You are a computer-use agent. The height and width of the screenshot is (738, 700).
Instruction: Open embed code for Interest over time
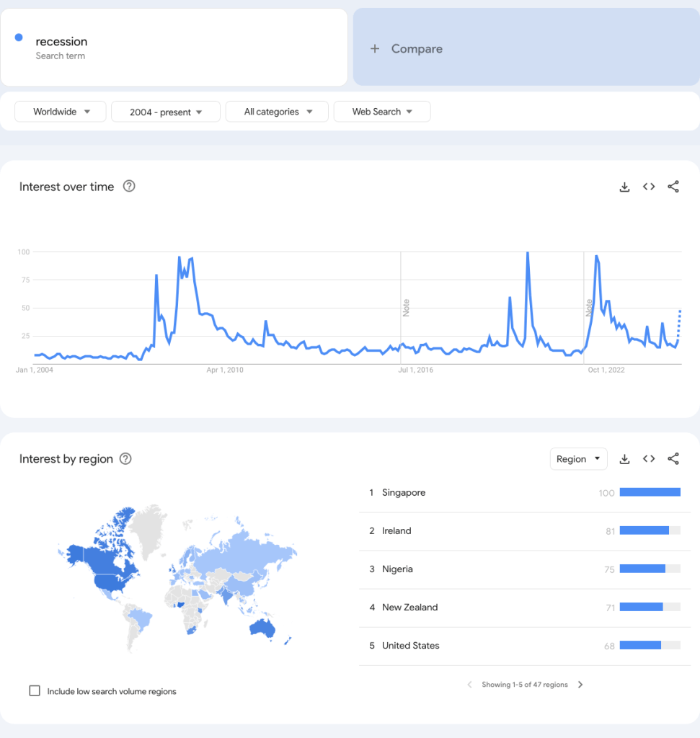tap(649, 187)
